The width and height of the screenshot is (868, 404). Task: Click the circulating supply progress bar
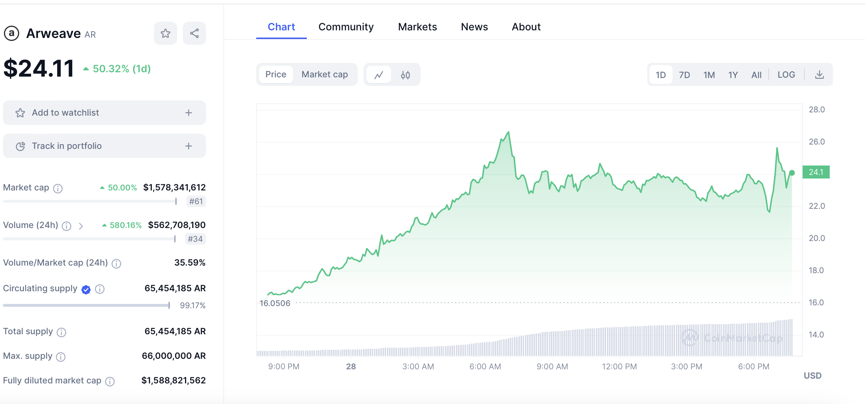click(x=86, y=305)
